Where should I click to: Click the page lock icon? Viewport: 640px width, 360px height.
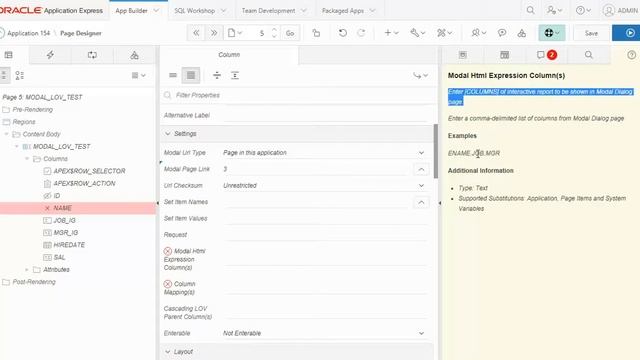(x=316, y=33)
